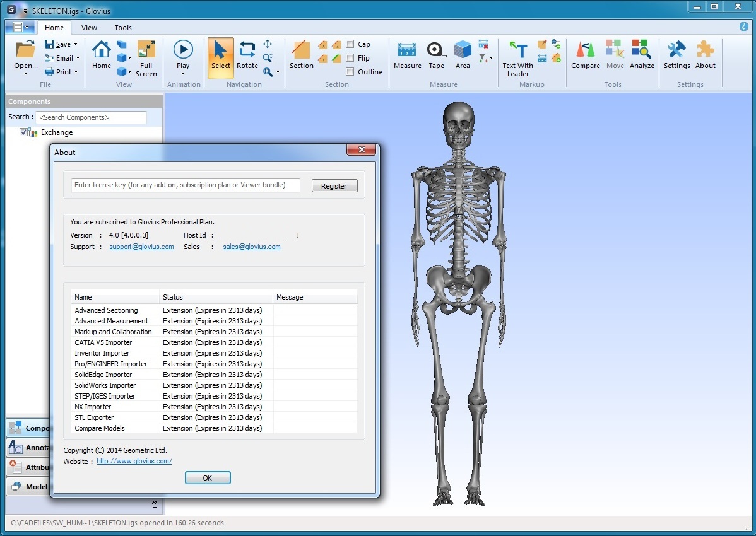The width and height of the screenshot is (756, 536).
Task: Select the Area measurement tool
Action: pos(463,55)
